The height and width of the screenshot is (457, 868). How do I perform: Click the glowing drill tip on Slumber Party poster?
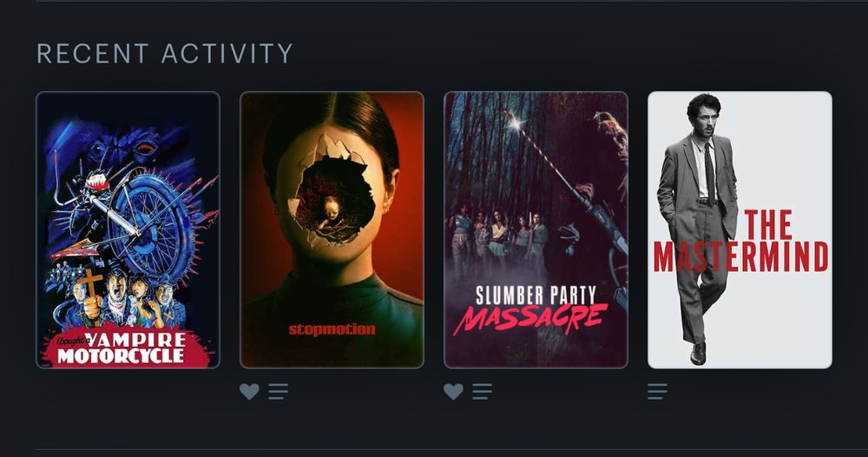pos(517,123)
